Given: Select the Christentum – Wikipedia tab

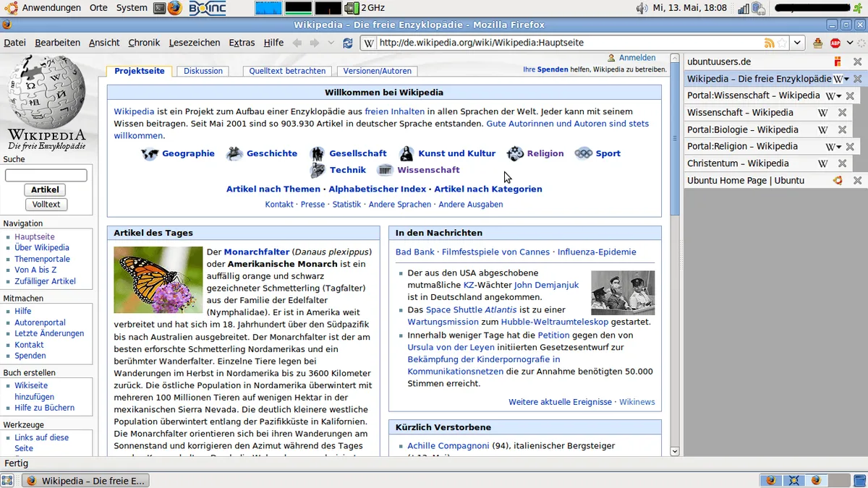Looking at the screenshot, I should [x=738, y=163].
